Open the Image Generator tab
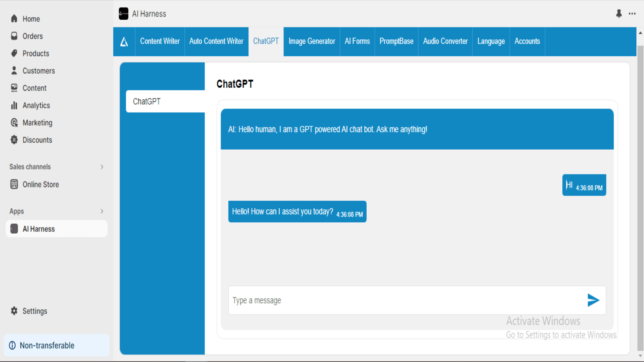The width and height of the screenshot is (644, 362). 312,41
